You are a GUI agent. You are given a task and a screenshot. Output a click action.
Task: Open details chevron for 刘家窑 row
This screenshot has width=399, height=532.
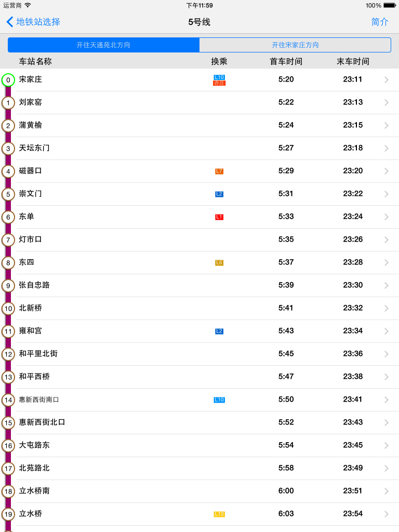coord(386,102)
